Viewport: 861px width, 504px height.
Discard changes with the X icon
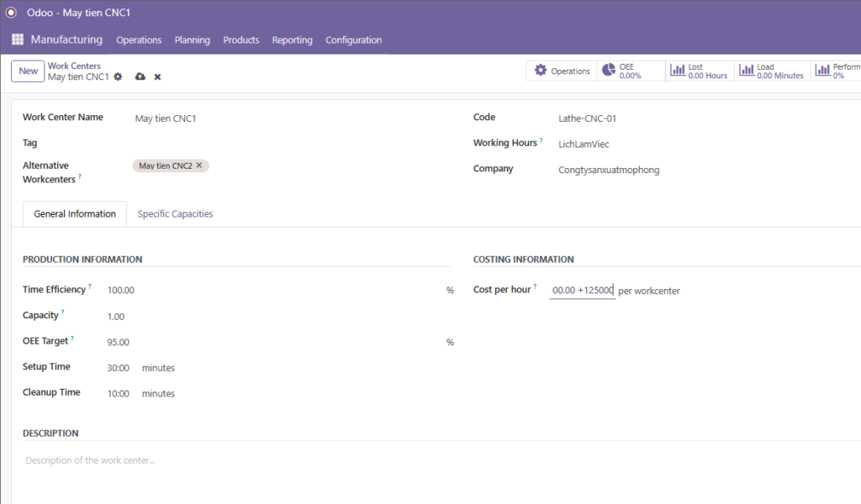coord(157,77)
